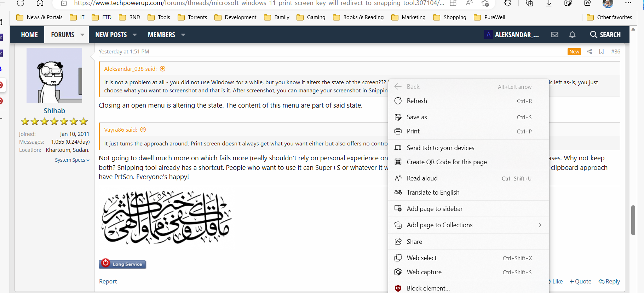The width and height of the screenshot is (644, 293).
Task: Select Web capture menu entry
Action: [x=468, y=272]
